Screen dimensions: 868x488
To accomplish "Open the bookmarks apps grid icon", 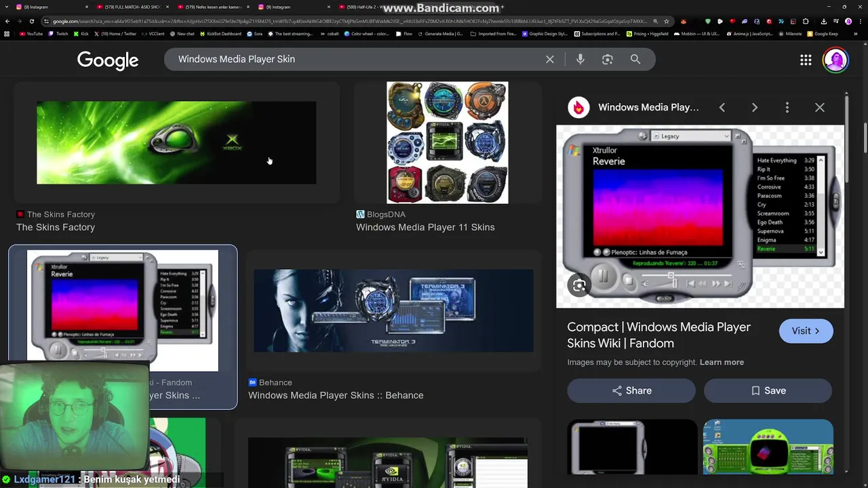I will [x=6, y=33].
